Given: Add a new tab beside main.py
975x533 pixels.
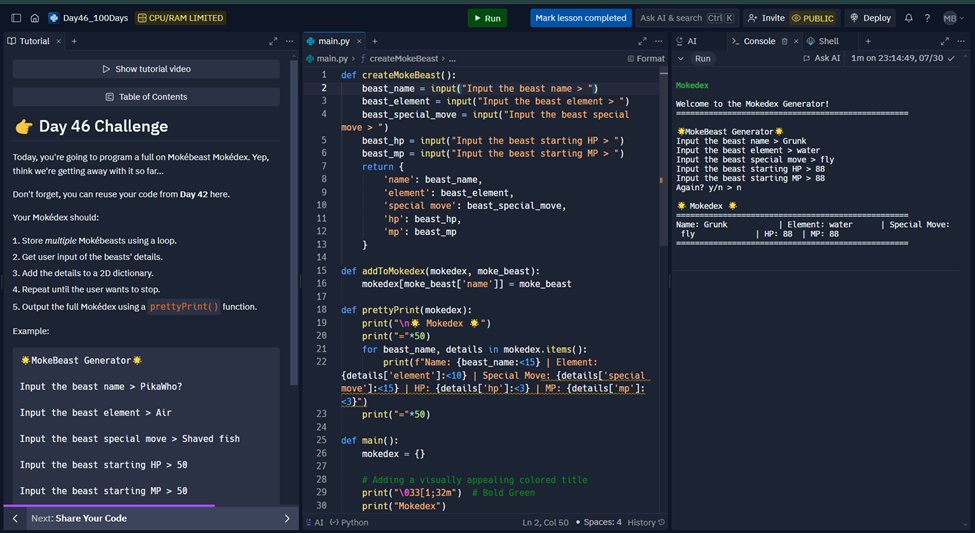Looking at the screenshot, I should 374,41.
